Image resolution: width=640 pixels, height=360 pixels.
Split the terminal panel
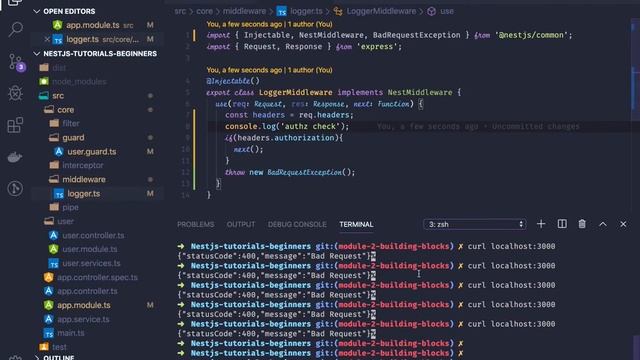point(562,224)
